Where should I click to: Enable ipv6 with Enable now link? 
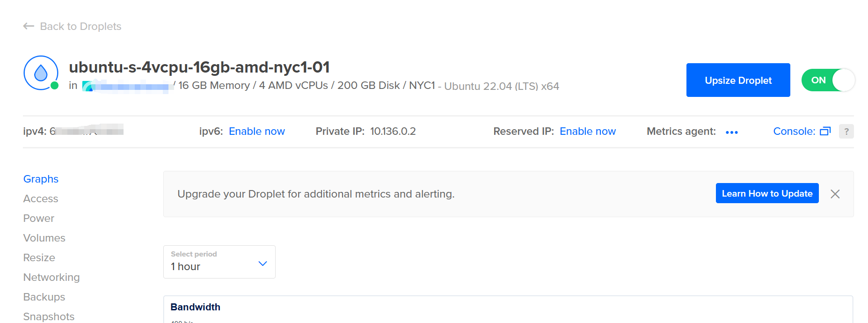click(256, 132)
